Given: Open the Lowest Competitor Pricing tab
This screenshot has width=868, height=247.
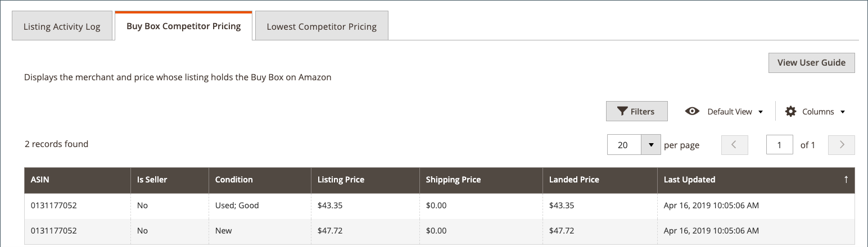Looking at the screenshot, I should (322, 27).
